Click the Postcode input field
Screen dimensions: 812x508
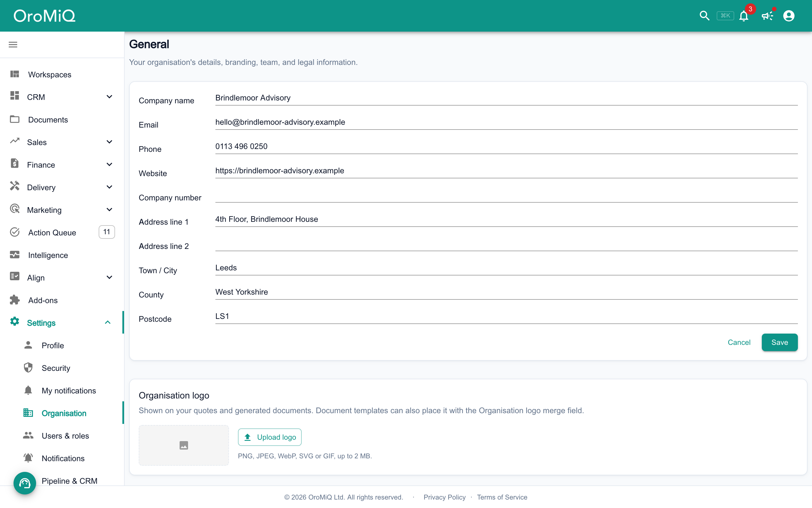tap(506, 316)
